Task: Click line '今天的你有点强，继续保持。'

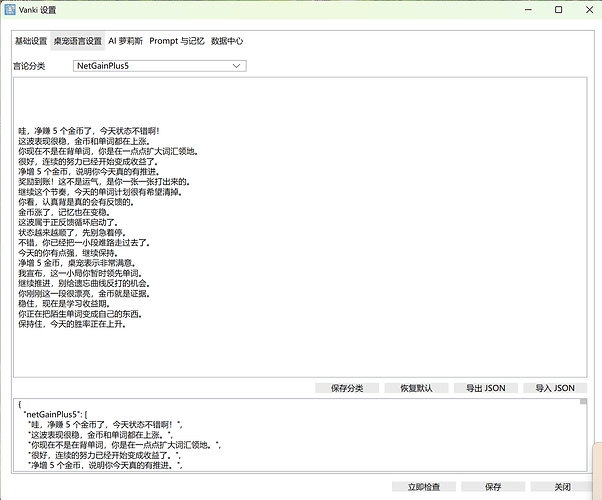Action: 68,253
